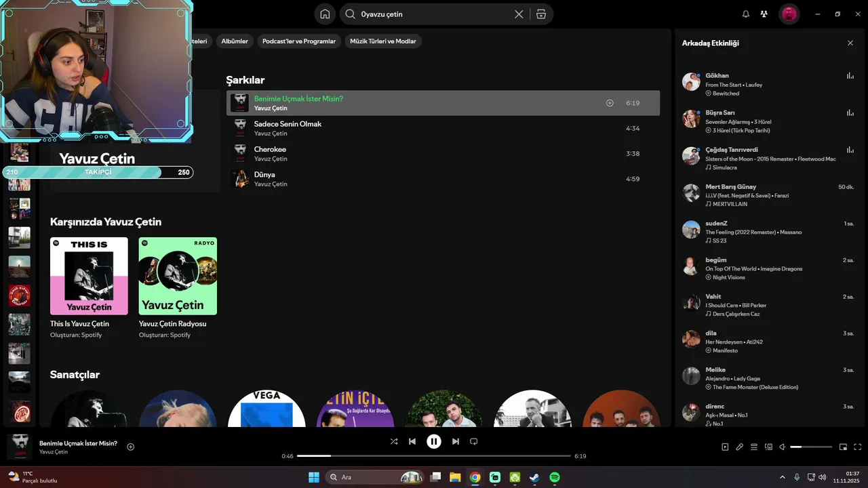Add now-playing song to Liked Songs

pos(131,447)
